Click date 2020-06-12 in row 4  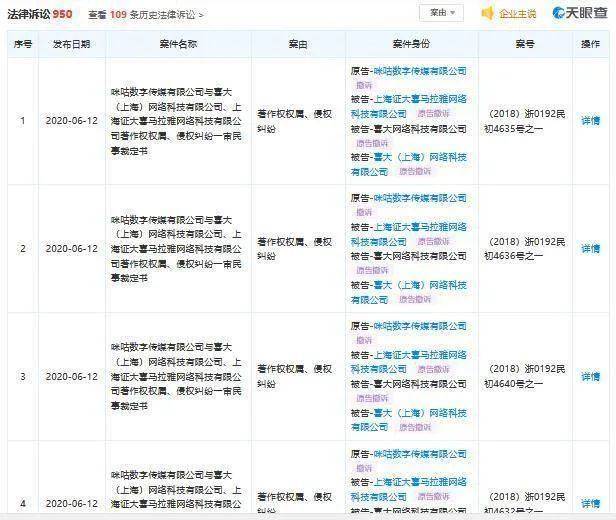72,504
